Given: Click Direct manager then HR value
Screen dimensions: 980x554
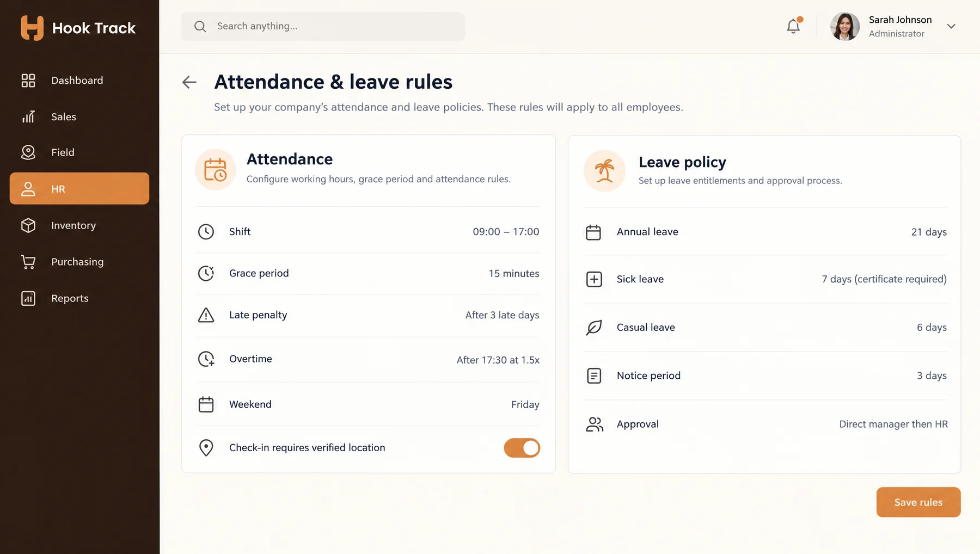Looking at the screenshot, I should 893,424.
